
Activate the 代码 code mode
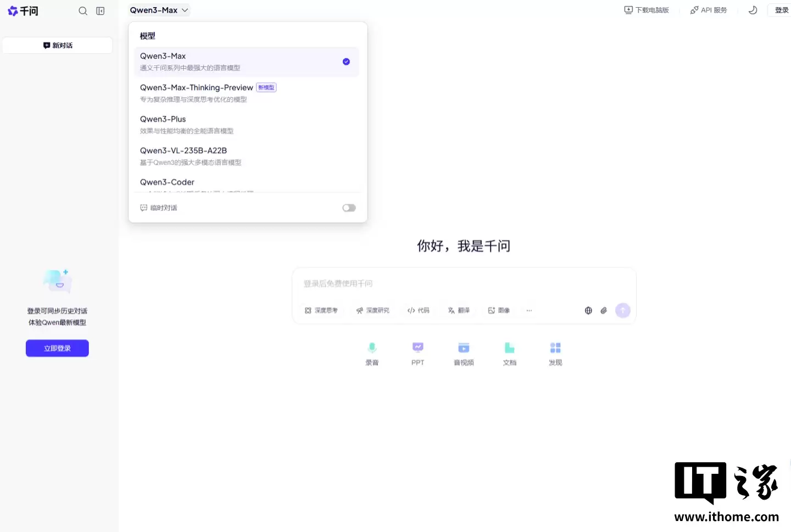pyautogui.click(x=418, y=310)
